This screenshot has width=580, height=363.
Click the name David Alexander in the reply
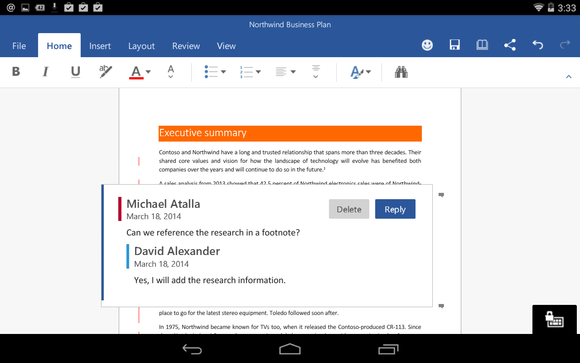coord(177,251)
